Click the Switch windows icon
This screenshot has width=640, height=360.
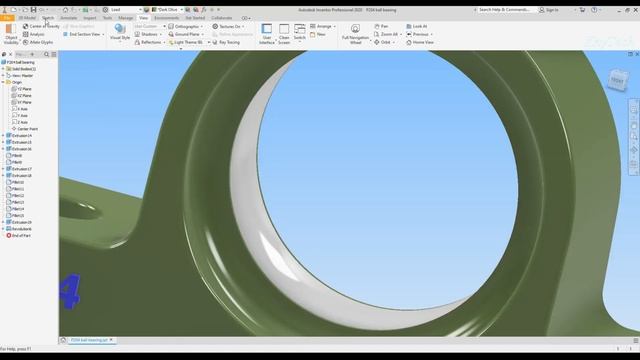coord(300,29)
